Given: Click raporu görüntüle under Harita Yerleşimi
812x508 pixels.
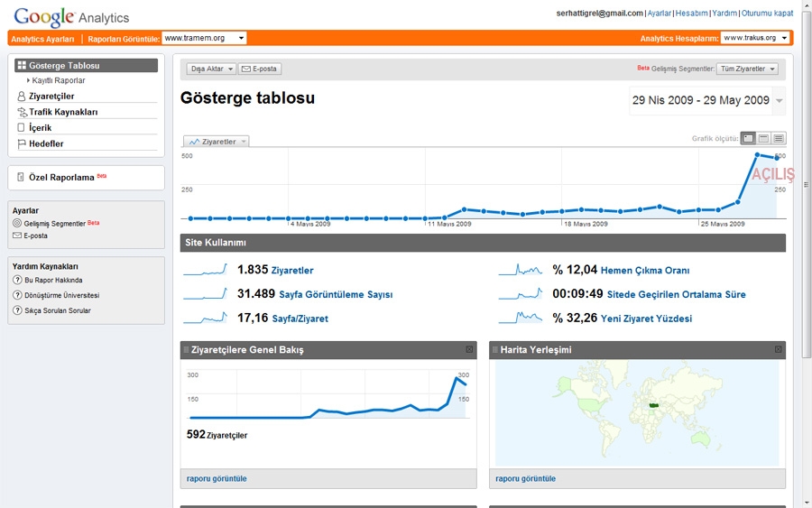Looking at the screenshot, I should (525, 478).
